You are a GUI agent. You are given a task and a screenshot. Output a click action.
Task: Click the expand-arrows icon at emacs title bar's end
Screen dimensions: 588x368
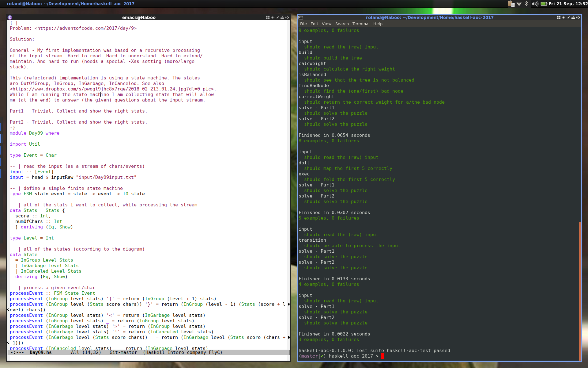coord(287,17)
